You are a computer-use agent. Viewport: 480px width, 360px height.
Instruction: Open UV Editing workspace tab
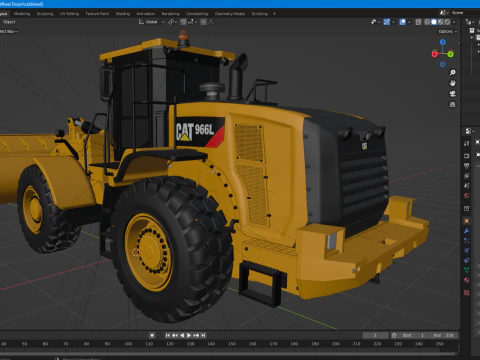[69, 14]
